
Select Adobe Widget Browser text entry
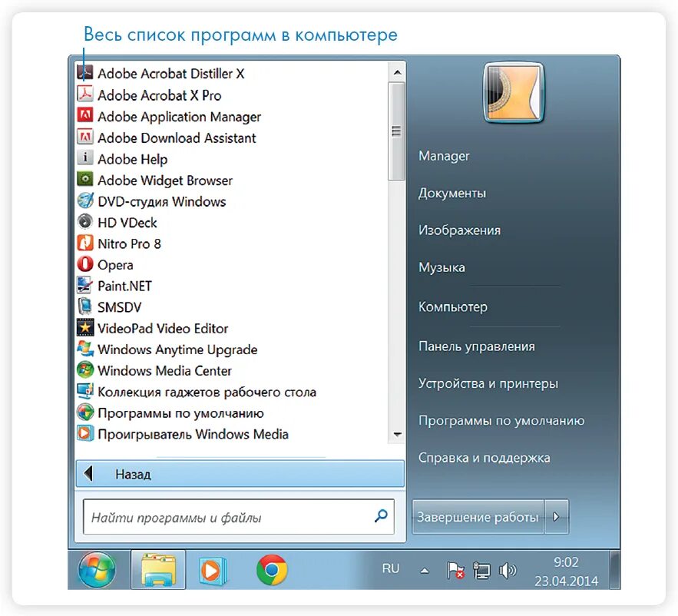165,180
